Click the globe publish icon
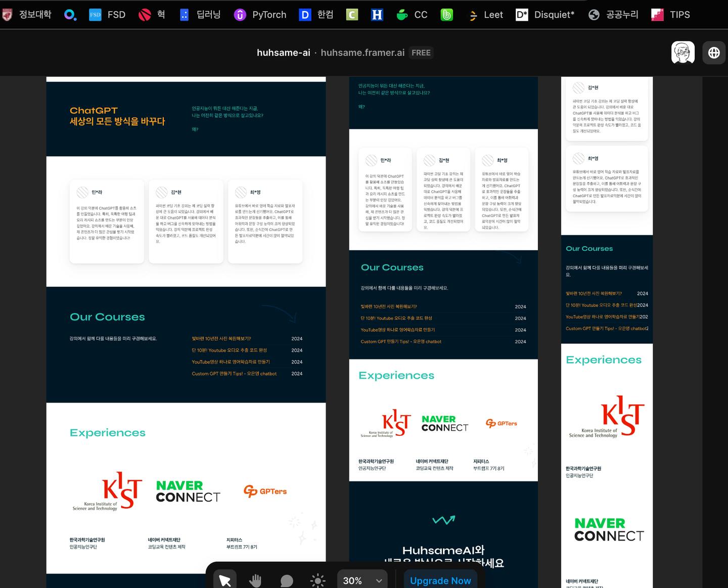Screen dimensions: 728x588 [x=714, y=53]
